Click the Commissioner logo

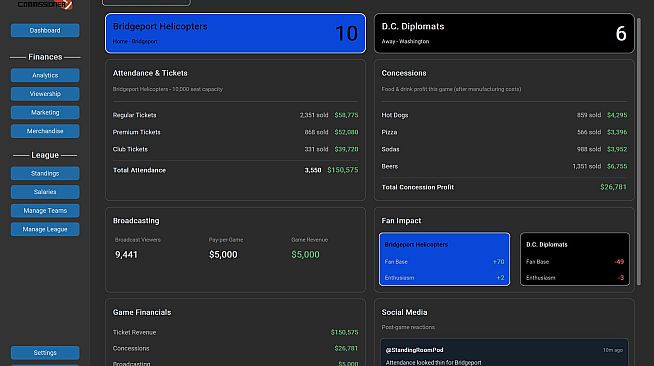click(x=45, y=5)
